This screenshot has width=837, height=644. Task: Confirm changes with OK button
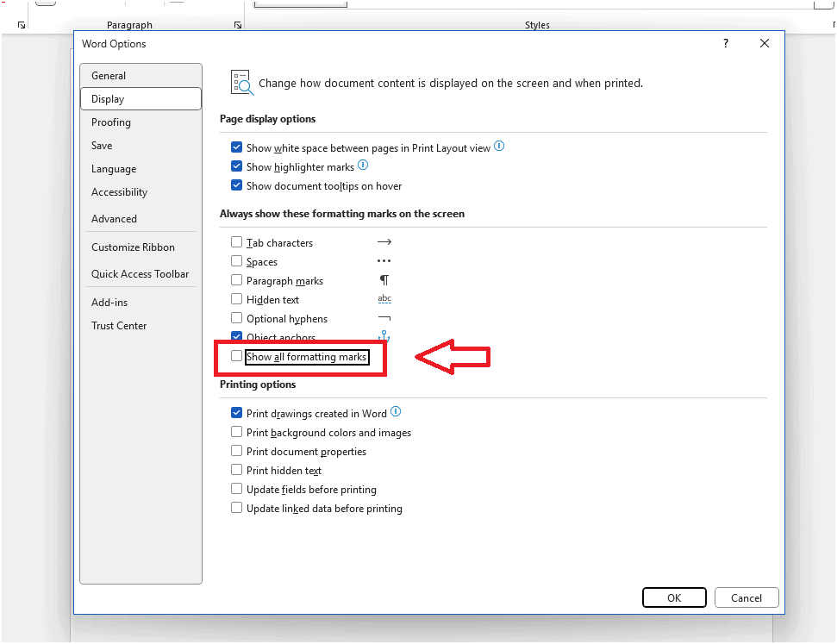click(x=674, y=597)
